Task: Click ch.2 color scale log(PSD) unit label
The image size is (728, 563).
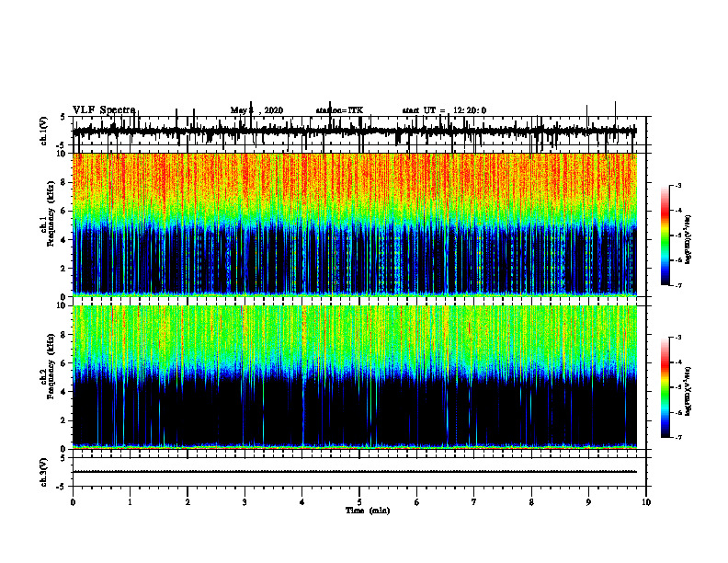Action: [x=688, y=391]
